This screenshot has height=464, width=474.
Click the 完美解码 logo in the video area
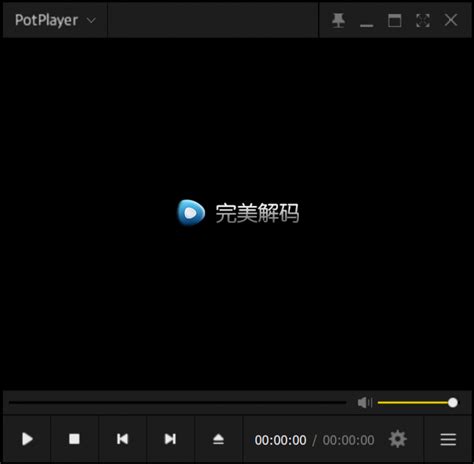238,213
